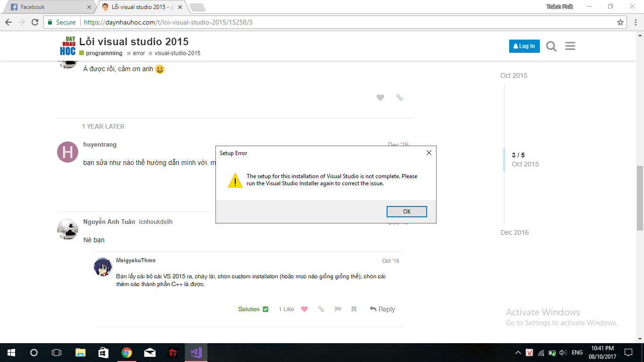
Task: Close the Facebook browser tab
Action: pos(89,7)
